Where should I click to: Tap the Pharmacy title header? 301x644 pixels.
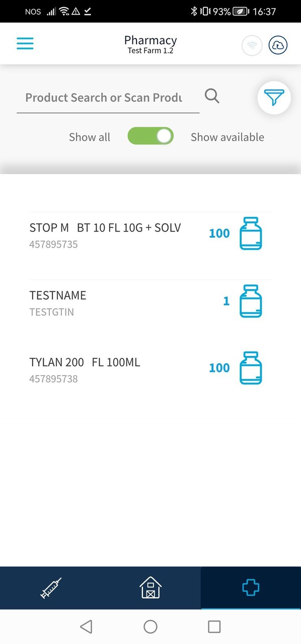(150, 40)
